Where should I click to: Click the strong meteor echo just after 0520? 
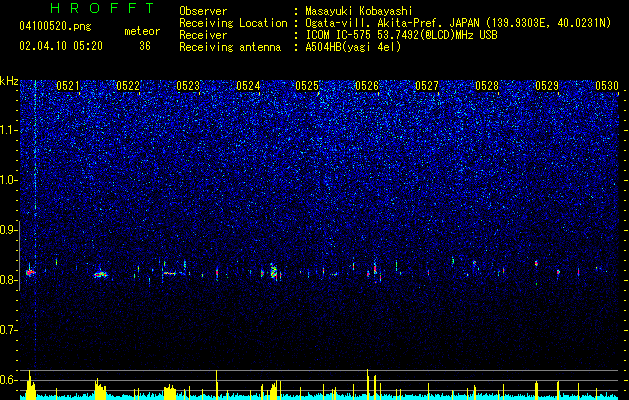point(30,272)
